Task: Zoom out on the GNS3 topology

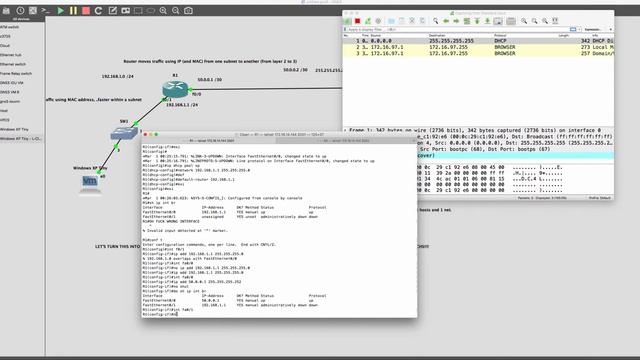Action: point(176,11)
